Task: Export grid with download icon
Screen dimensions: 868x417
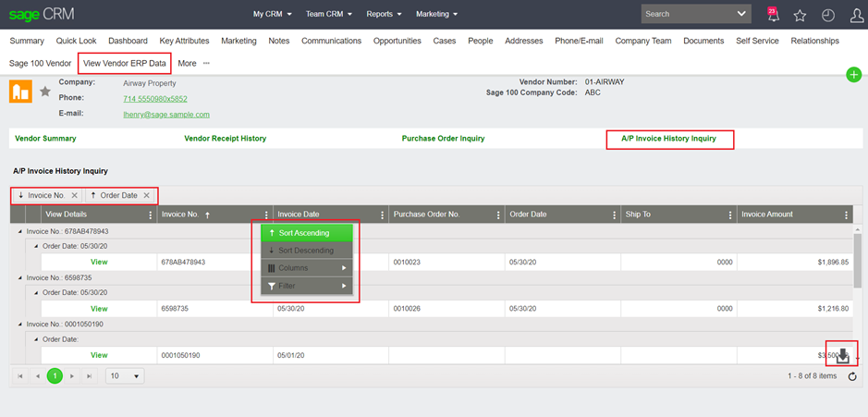Action: 842,356
